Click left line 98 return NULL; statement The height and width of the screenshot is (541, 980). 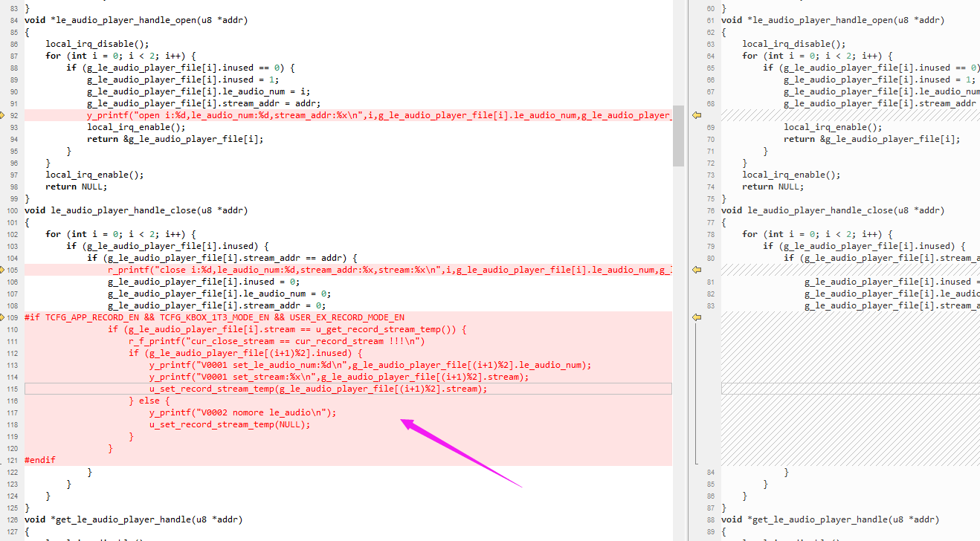coord(77,187)
